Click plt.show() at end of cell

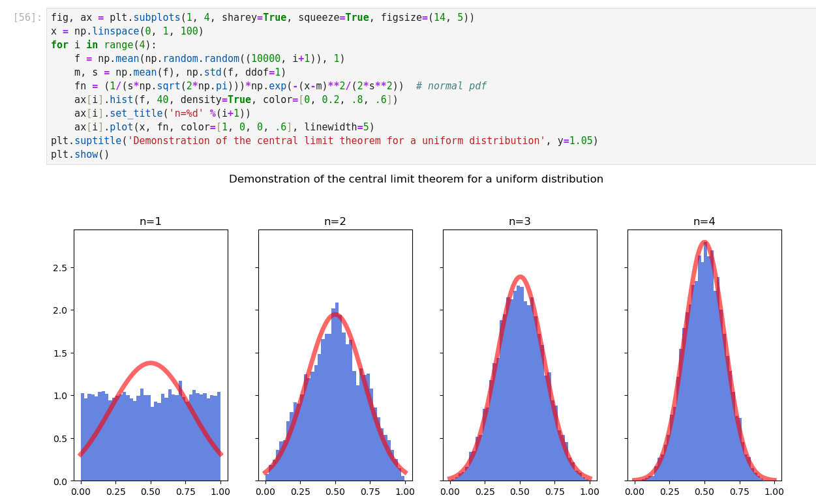[x=80, y=155]
